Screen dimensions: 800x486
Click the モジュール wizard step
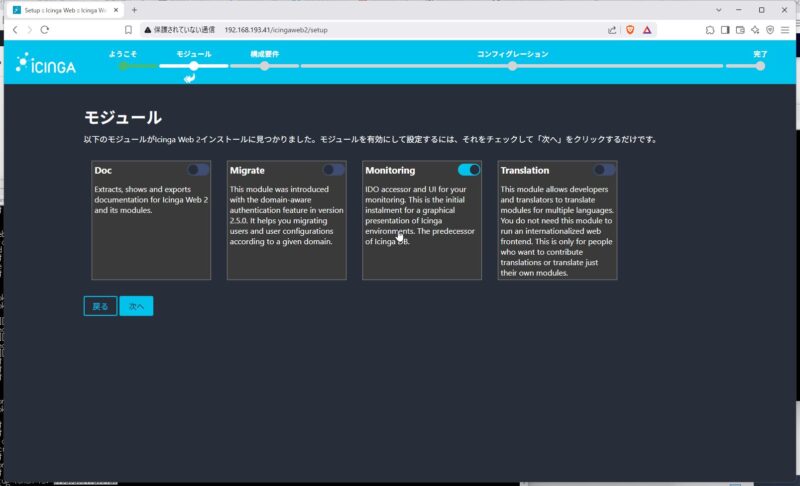point(194,54)
